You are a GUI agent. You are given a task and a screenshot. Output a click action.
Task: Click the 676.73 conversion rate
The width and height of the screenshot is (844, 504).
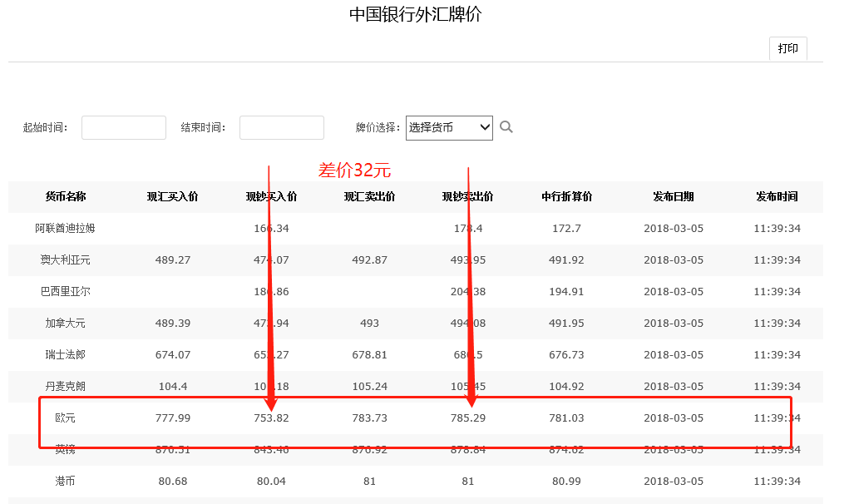click(x=566, y=355)
